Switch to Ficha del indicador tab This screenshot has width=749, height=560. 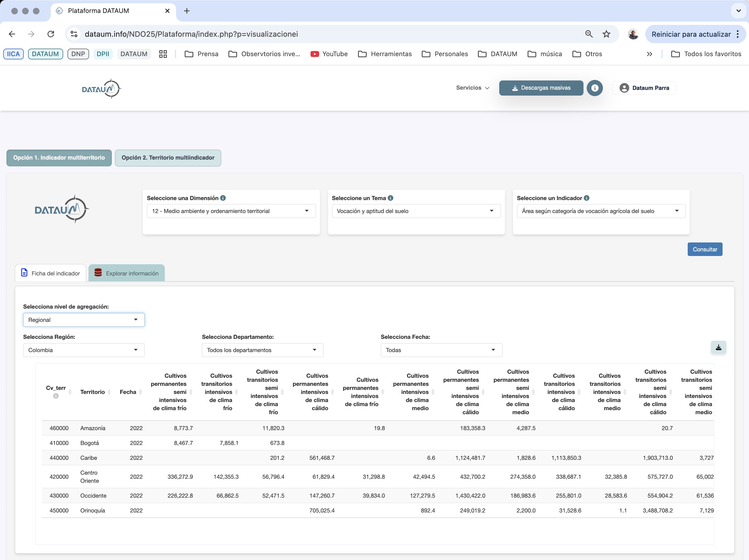point(50,273)
